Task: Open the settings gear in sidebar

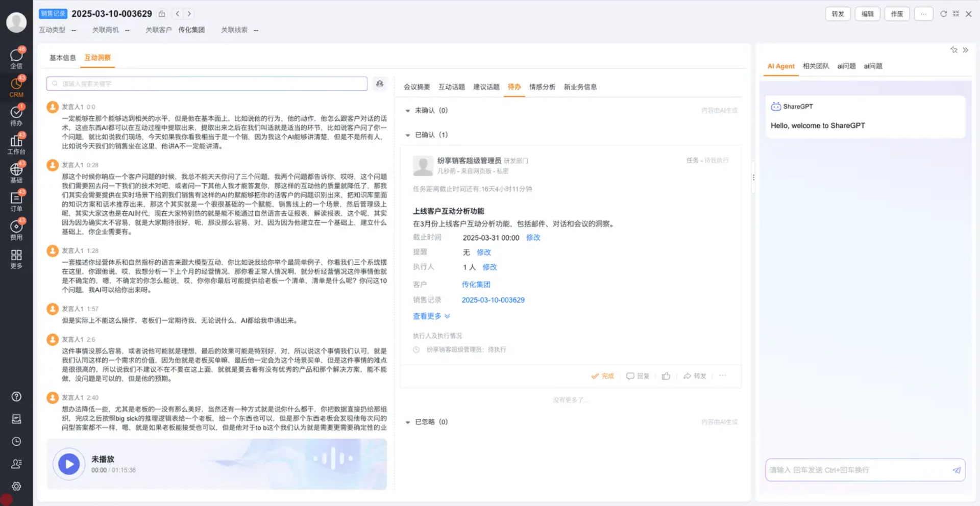Action: [x=16, y=486]
